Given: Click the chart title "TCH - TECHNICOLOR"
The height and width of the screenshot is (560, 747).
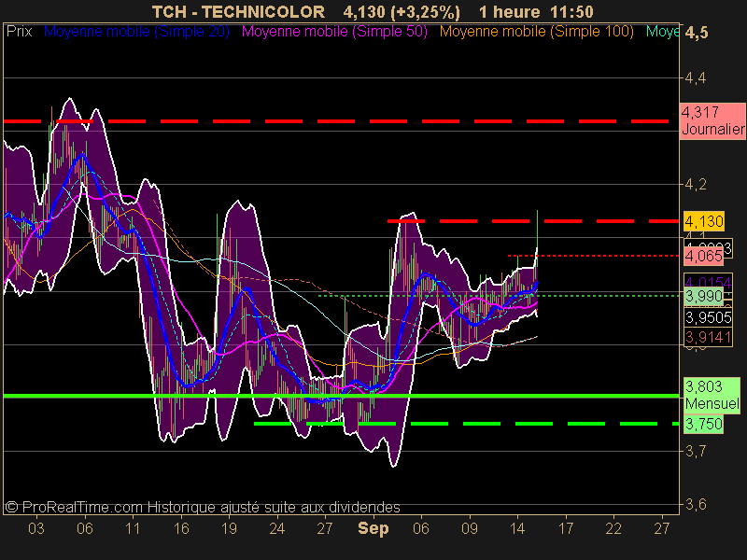Looking at the screenshot, I should click(238, 12).
